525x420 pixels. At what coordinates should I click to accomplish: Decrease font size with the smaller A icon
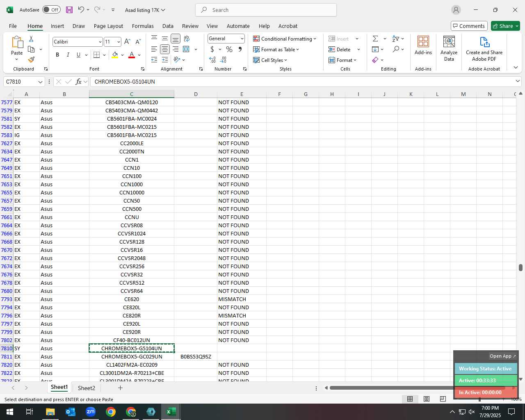coord(138,42)
